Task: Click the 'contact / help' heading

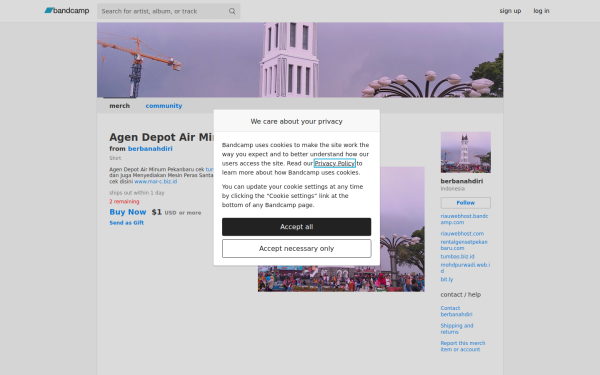Action: (460, 295)
